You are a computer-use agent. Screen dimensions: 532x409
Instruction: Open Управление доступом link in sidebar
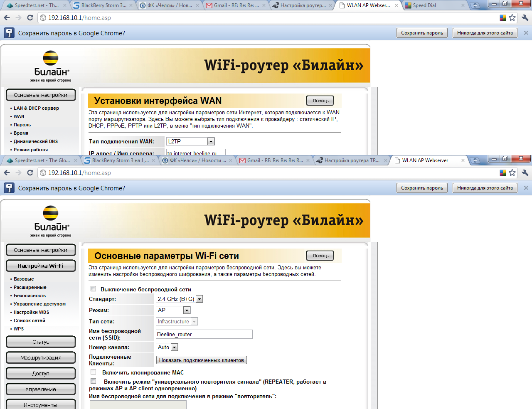(x=39, y=304)
